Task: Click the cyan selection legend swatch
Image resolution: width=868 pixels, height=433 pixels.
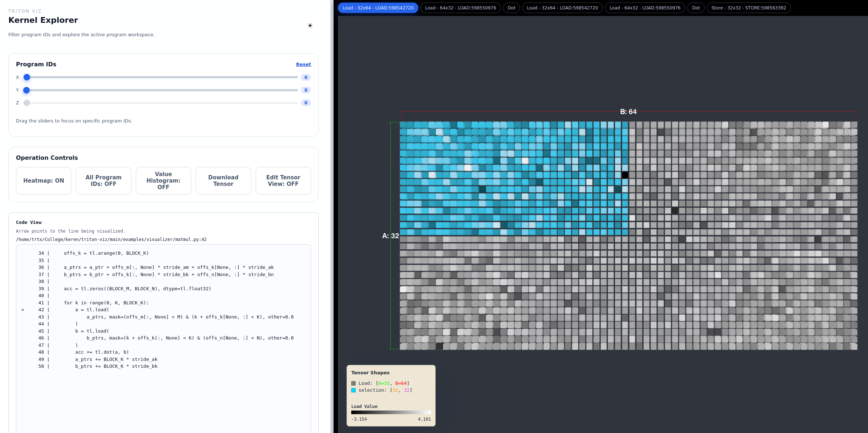Action: [353, 390]
